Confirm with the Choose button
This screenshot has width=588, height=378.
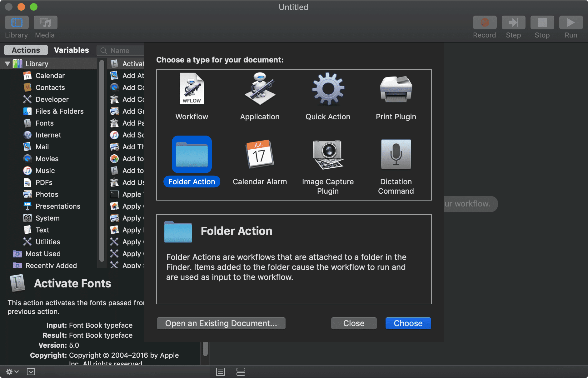[x=408, y=323]
